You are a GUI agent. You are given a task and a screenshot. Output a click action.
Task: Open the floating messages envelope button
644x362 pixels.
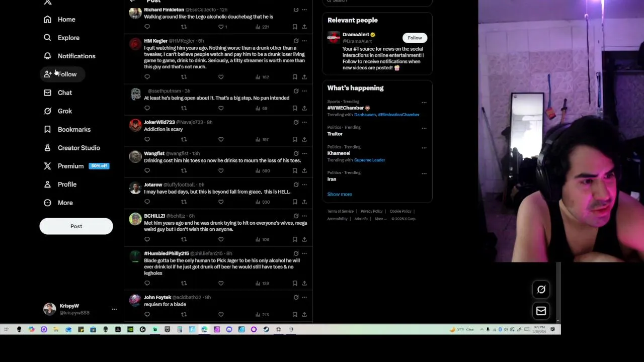click(541, 311)
